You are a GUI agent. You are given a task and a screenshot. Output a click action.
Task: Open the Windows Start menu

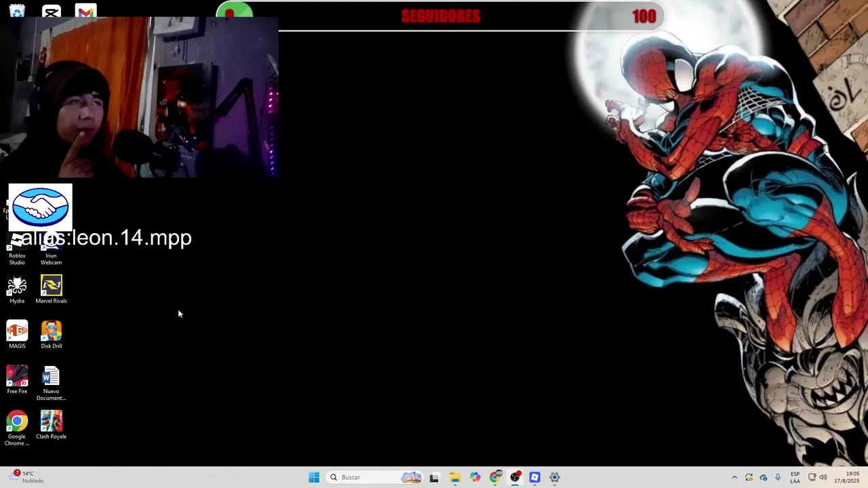point(314,477)
